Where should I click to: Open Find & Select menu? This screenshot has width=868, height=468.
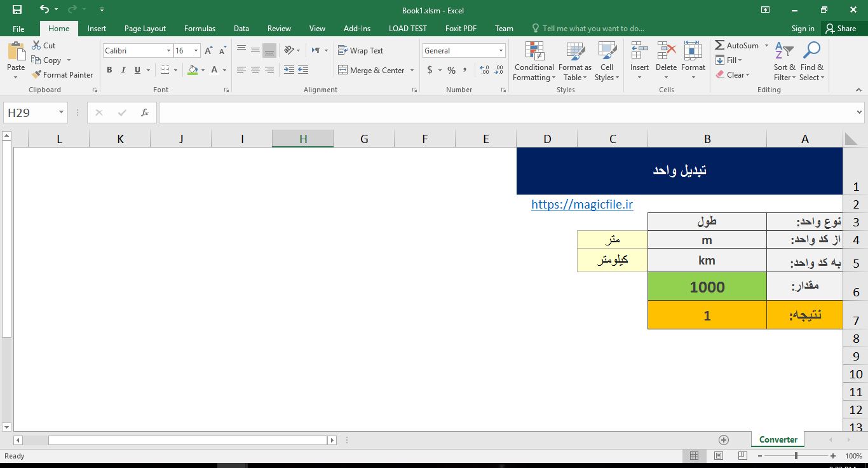[x=811, y=61]
